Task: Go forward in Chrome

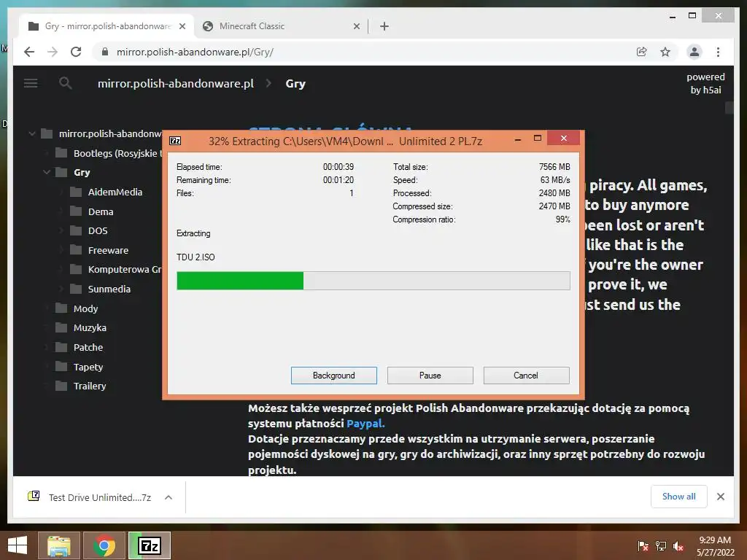Action: pos(53,52)
